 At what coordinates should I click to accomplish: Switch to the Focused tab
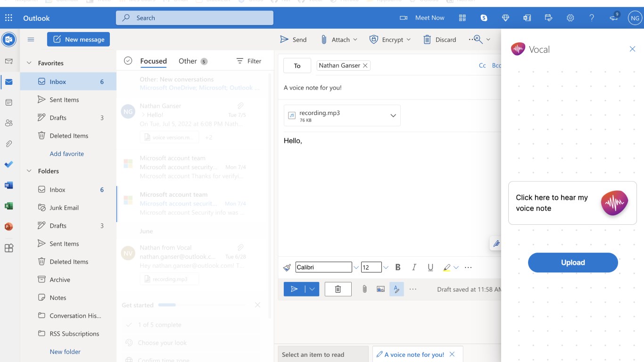tap(153, 61)
